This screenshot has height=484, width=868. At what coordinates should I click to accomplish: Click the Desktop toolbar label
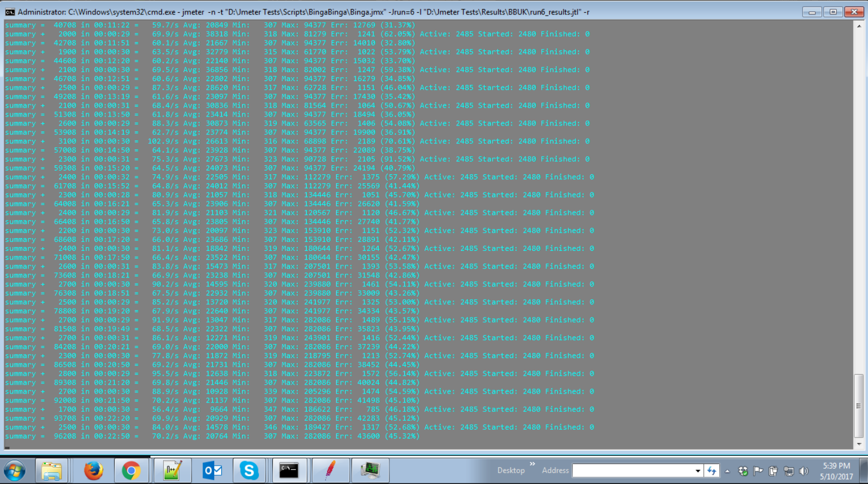[511, 471]
